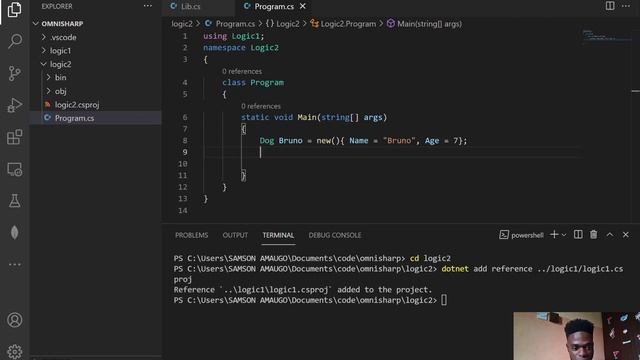Click the webcam video thumbnail
Viewport: 640px width, 360px height.
point(576,336)
